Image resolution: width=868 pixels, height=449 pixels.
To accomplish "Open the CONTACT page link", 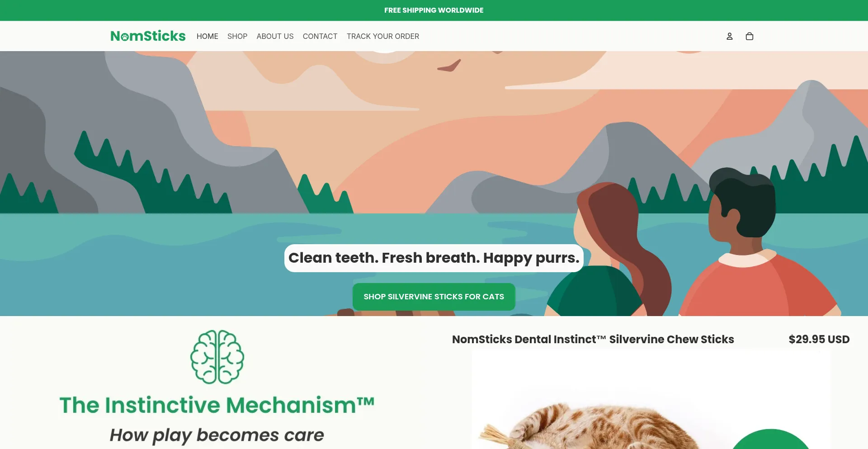I will point(320,36).
